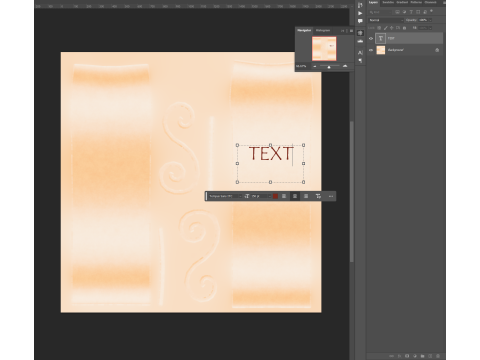Click the Navigator icon in collapsed dock
480x360 pixels.
(360, 33)
